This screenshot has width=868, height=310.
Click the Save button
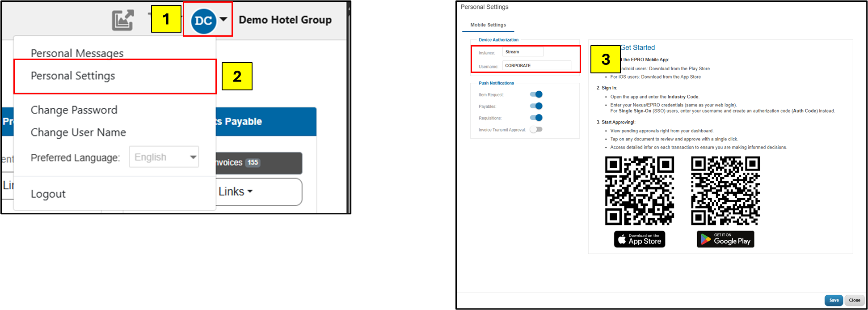coord(834,300)
